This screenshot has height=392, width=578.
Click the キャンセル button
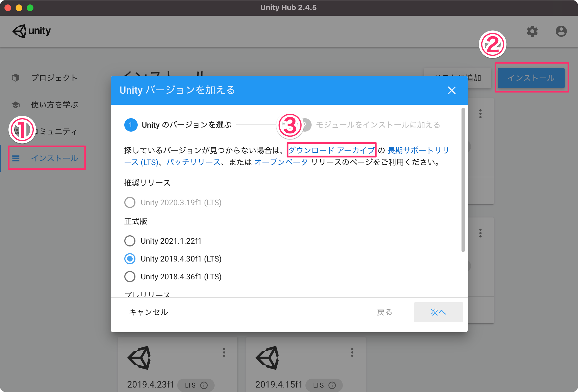tap(148, 312)
